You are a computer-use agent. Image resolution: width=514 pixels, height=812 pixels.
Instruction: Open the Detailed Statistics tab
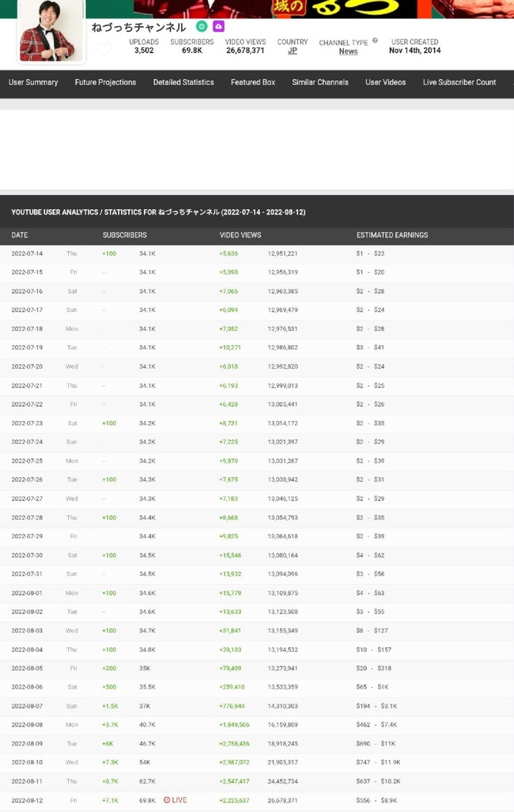point(183,82)
